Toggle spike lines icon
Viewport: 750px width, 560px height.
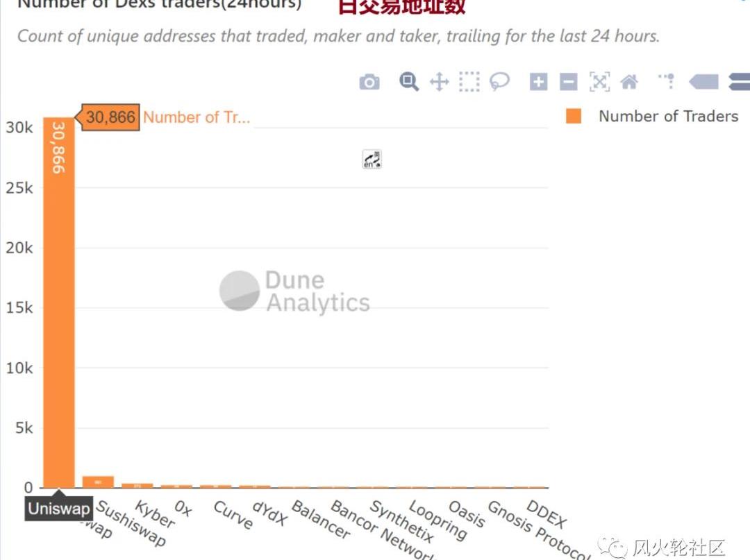click(667, 81)
